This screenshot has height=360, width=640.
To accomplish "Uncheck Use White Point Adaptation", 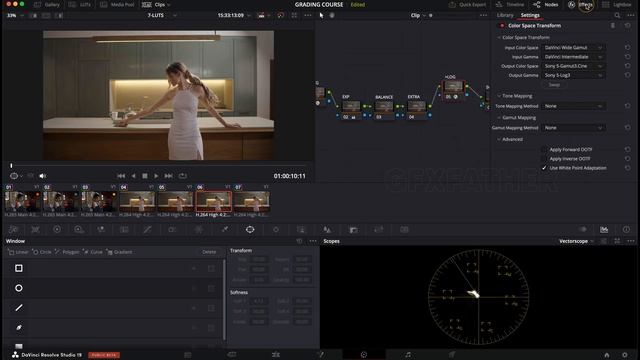I will 544,168.
